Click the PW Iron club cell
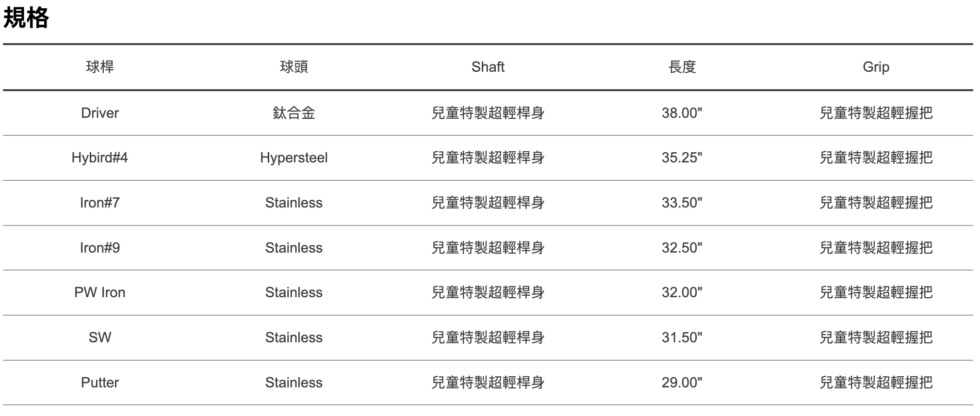 100,292
